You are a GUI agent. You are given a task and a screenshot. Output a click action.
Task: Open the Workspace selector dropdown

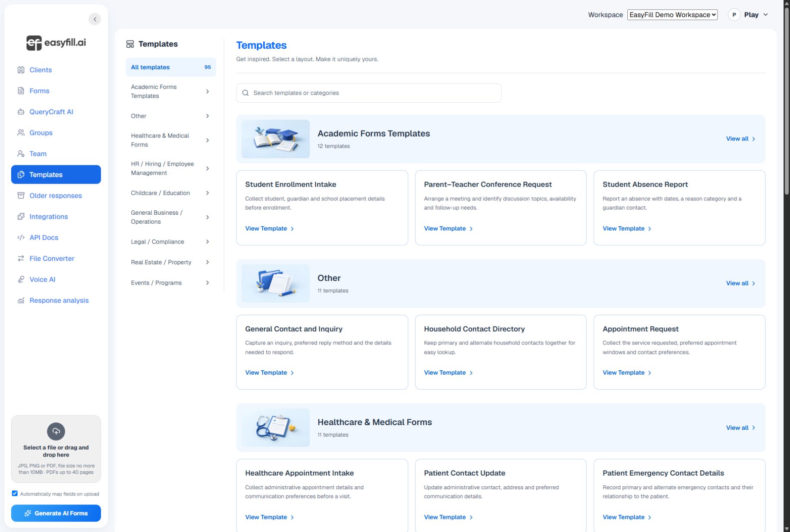pyautogui.click(x=672, y=15)
